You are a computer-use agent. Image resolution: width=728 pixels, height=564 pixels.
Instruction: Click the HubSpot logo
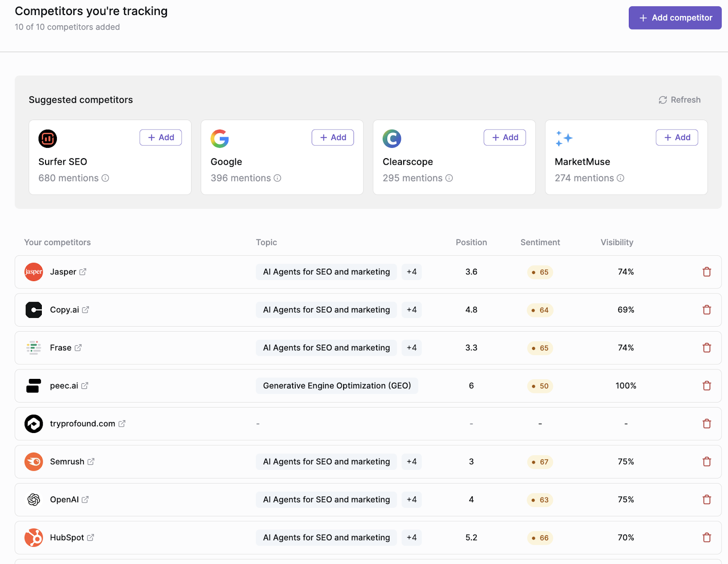[34, 538]
